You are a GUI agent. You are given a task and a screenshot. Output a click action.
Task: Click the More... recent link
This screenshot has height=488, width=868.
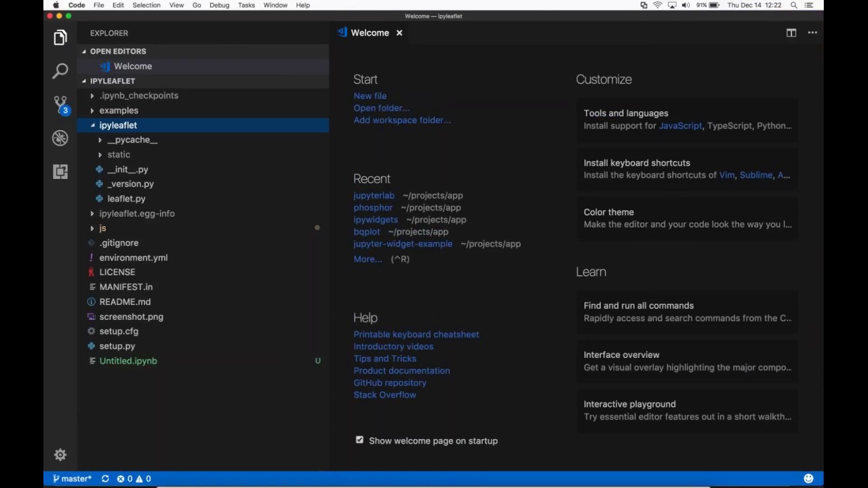tap(368, 259)
